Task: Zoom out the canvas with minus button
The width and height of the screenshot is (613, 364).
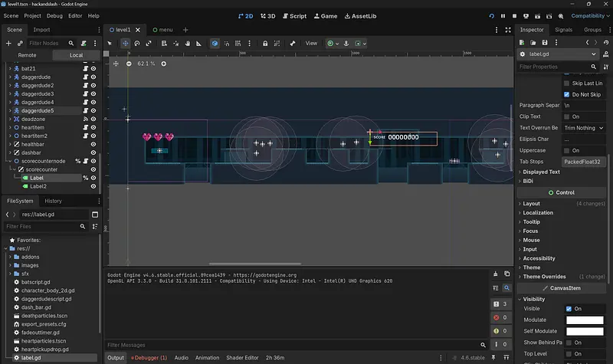Action: tap(129, 64)
